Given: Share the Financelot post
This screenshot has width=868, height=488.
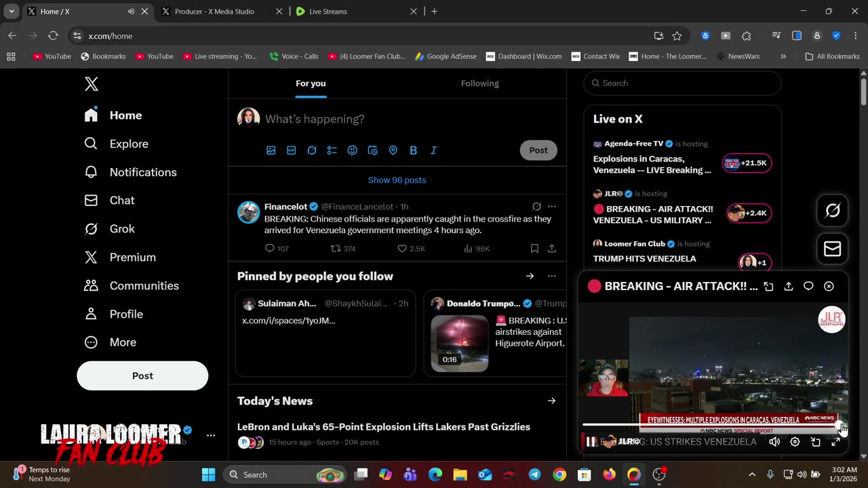Looking at the screenshot, I should click(x=552, y=249).
